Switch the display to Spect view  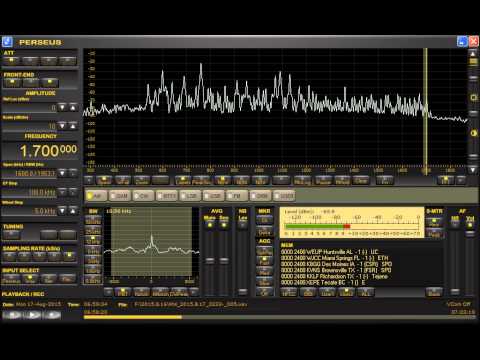click(104, 180)
